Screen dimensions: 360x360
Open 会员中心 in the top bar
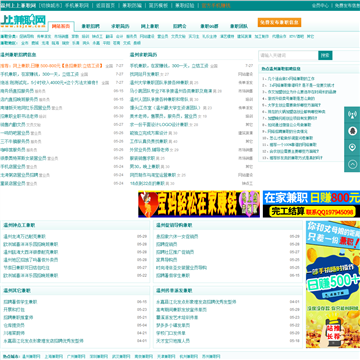(x=320, y=5)
